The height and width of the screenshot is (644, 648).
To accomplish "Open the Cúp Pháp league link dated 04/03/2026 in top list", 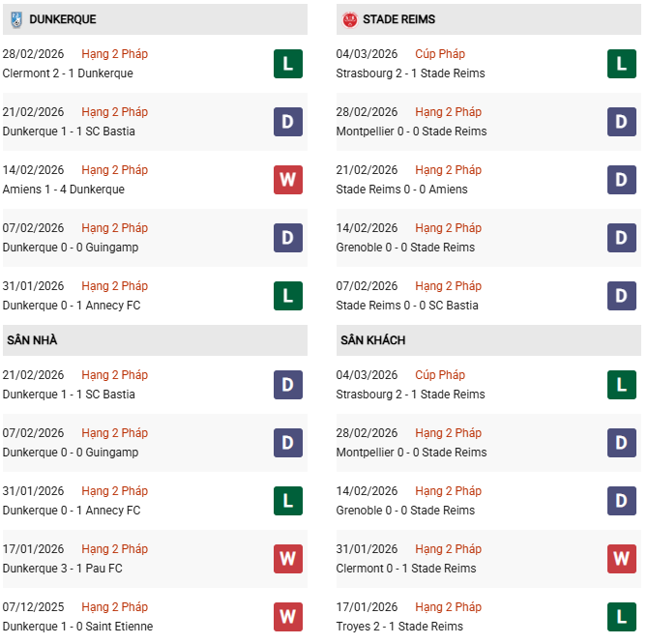I will (439, 54).
